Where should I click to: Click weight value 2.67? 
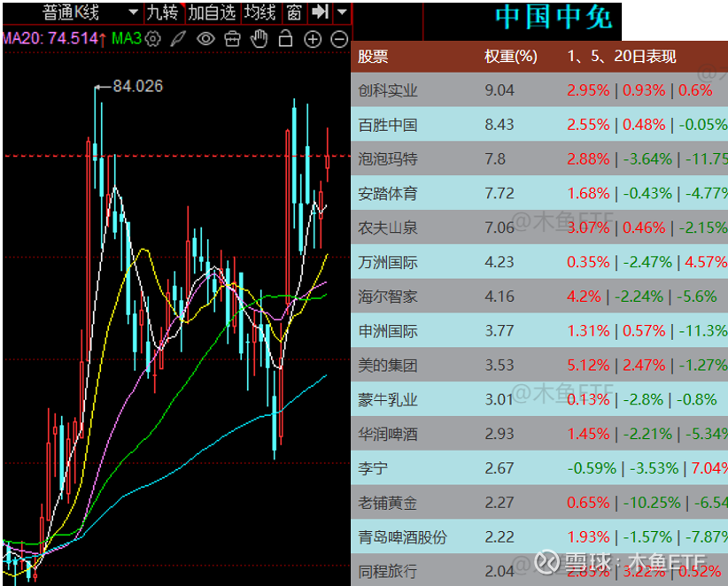[x=500, y=467]
